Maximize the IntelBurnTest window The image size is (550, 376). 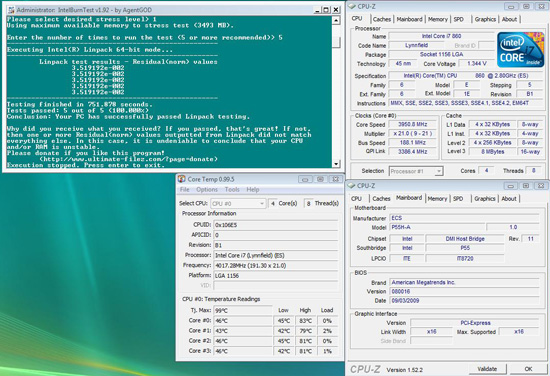point(326,10)
